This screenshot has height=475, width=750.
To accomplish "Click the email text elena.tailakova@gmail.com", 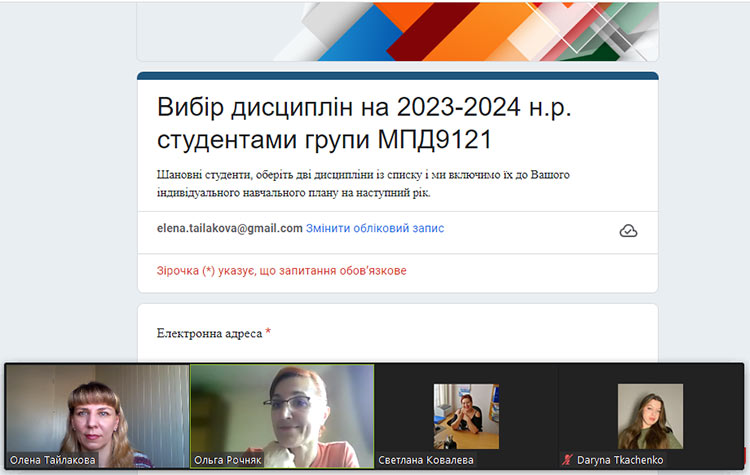I will [230, 228].
